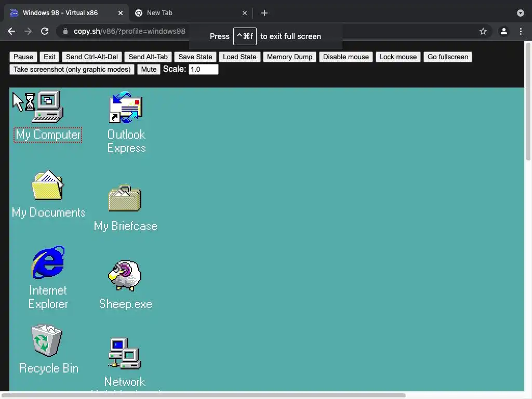Click the My Briefcase icon
The image size is (532, 399).
[x=125, y=198]
